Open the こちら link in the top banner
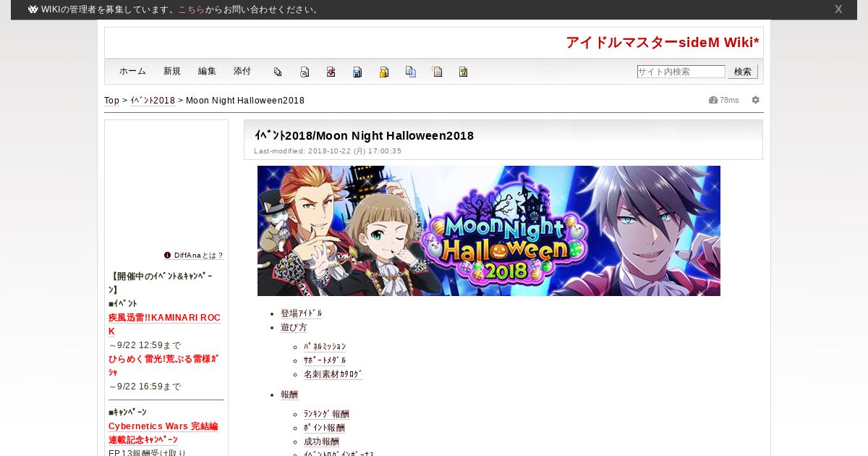 tap(192, 9)
